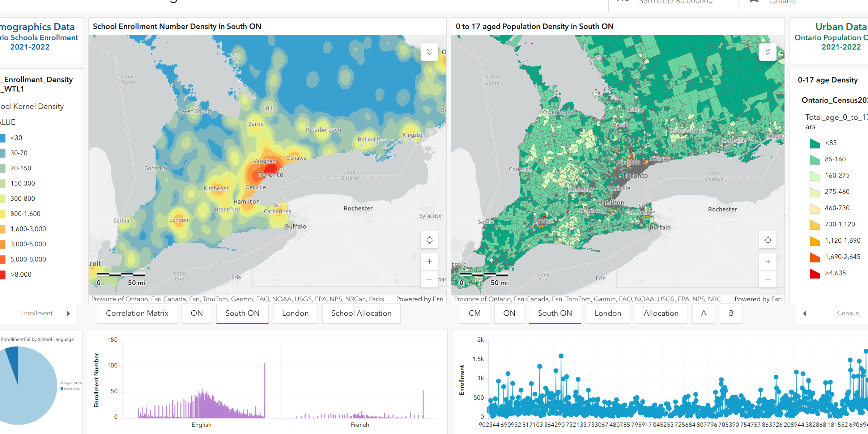This screenshot has width=868, height=434.
Task: Zoom in on the School Enrollment density map
Action: tap(429, 261)
